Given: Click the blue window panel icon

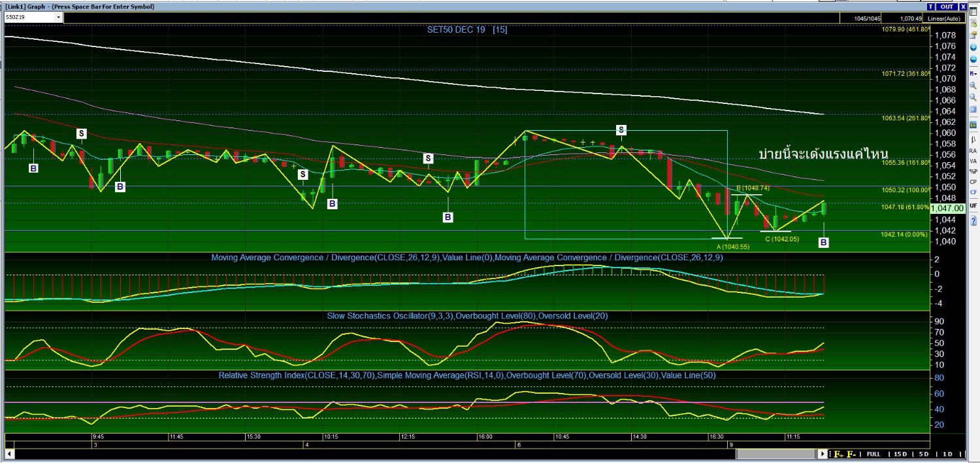Looking at the screenshot, I should (x=973, y=109).
